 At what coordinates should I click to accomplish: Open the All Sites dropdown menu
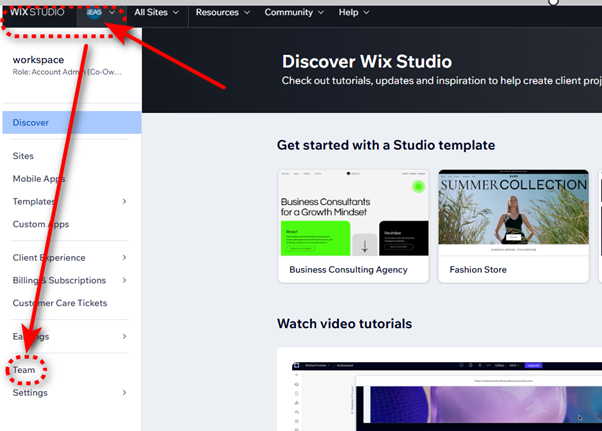click(x=156, y=12)
